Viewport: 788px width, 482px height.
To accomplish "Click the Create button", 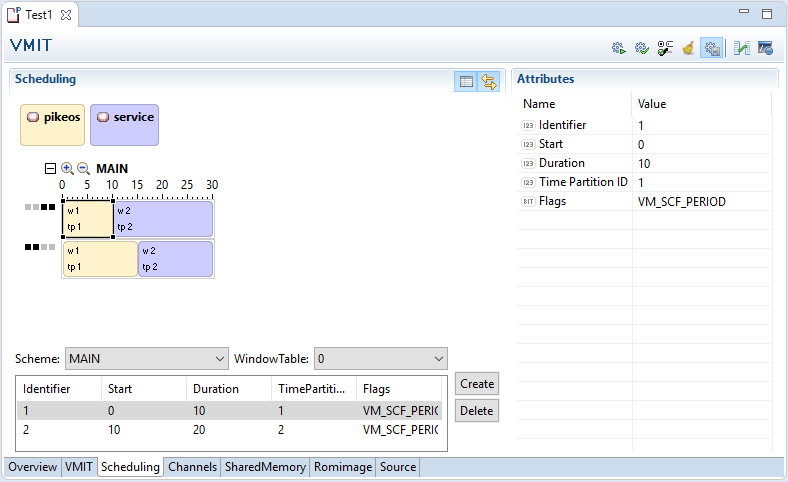I will coord(477,384).
